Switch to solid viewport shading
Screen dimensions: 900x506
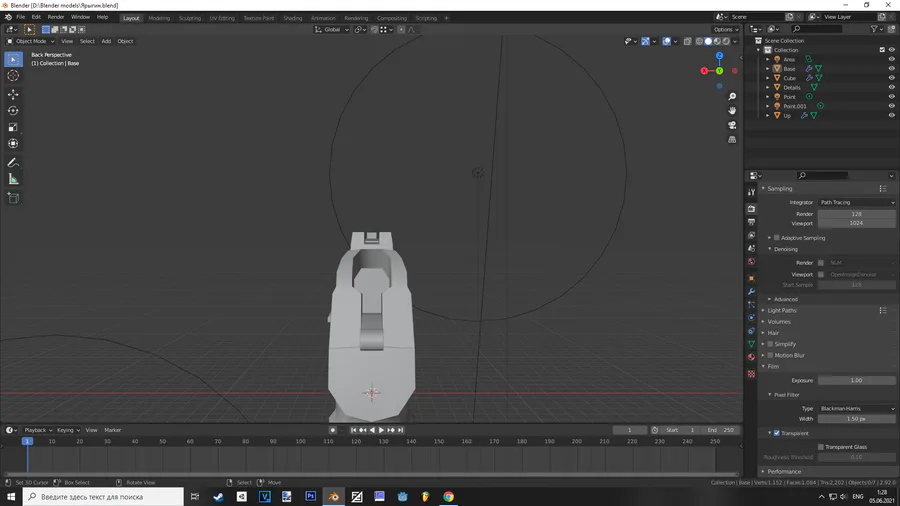[708, 41]
